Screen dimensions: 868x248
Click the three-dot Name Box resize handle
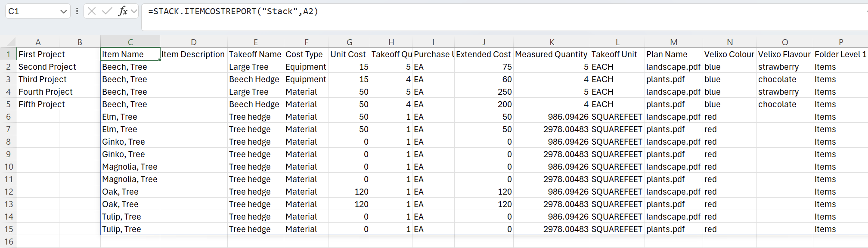coord(77,11)
